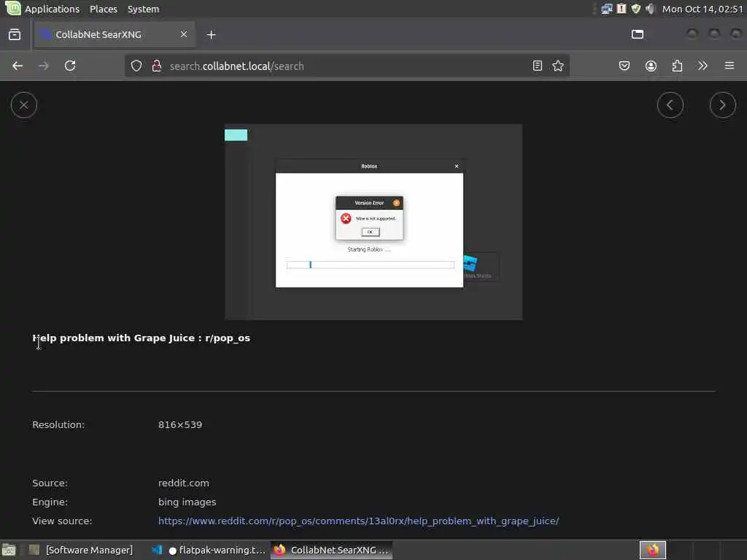Click the security shield tray icon
The height and width of the screenshot is (560, 747).
(x=636, y=9)
